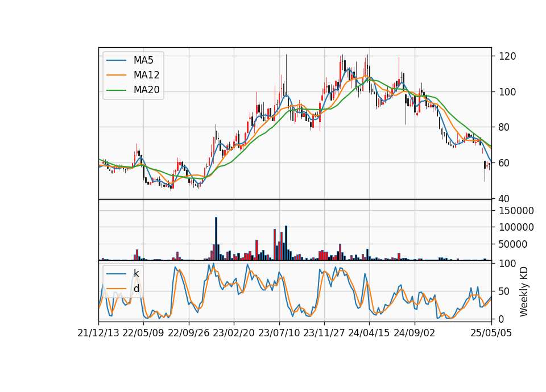Viewport: 546px width, 392px height.
Task: Click the 23/02/20 date tick label
Action: coord(234,333)
